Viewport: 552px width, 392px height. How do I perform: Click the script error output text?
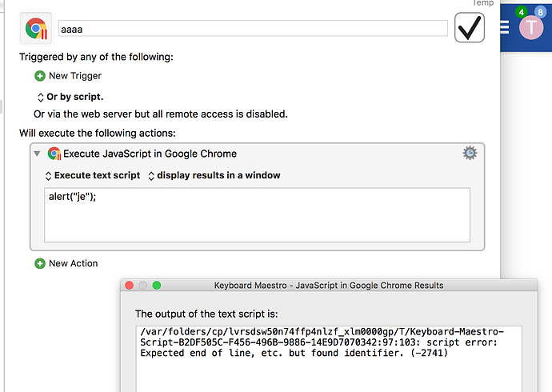pyautogui.click(x=322, y=342)
